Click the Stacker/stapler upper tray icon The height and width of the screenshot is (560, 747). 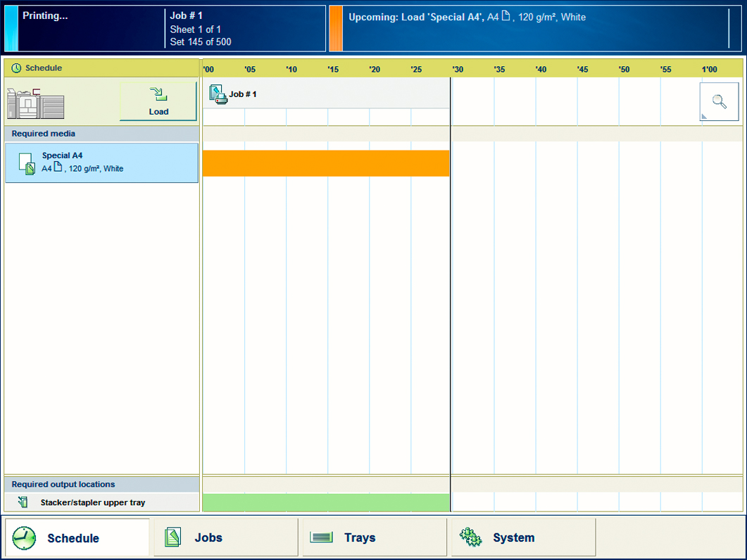(23, 502)
